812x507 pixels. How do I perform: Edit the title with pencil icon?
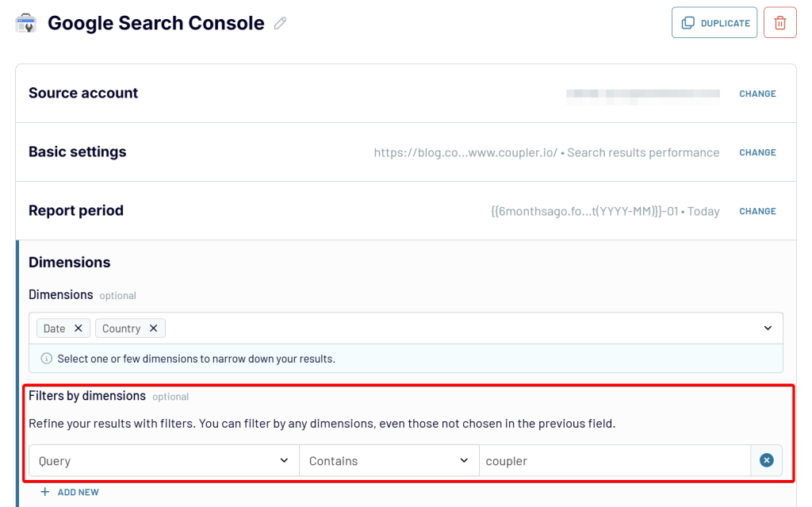pos(280,23)
